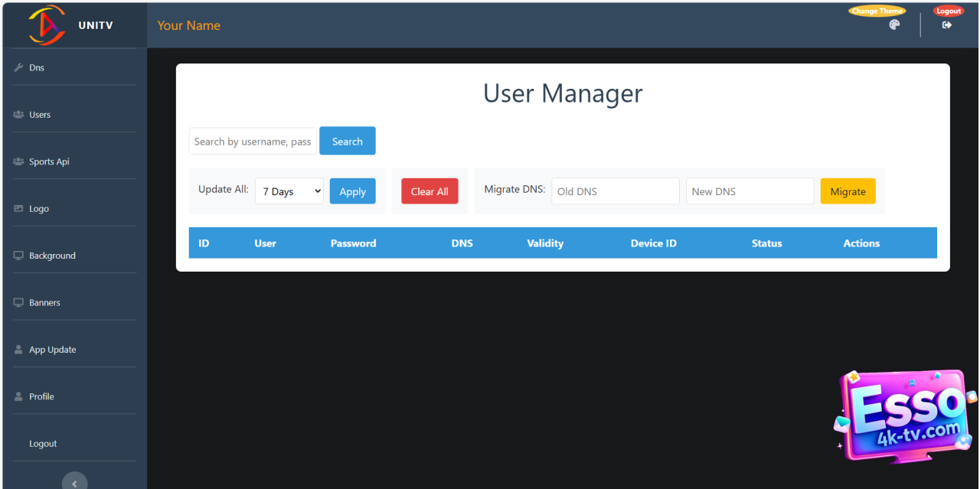This screenshot has height=489, width=980.
Task: Click the Sports Api sidebar icon
Action: click(18, 161)
